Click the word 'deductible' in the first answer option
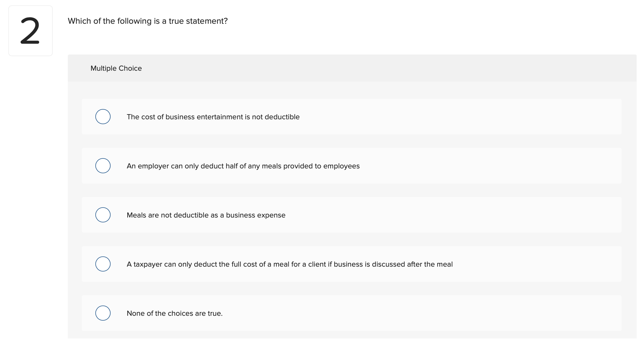Viewport: 644px width, 346px height. tap(282, 117)
